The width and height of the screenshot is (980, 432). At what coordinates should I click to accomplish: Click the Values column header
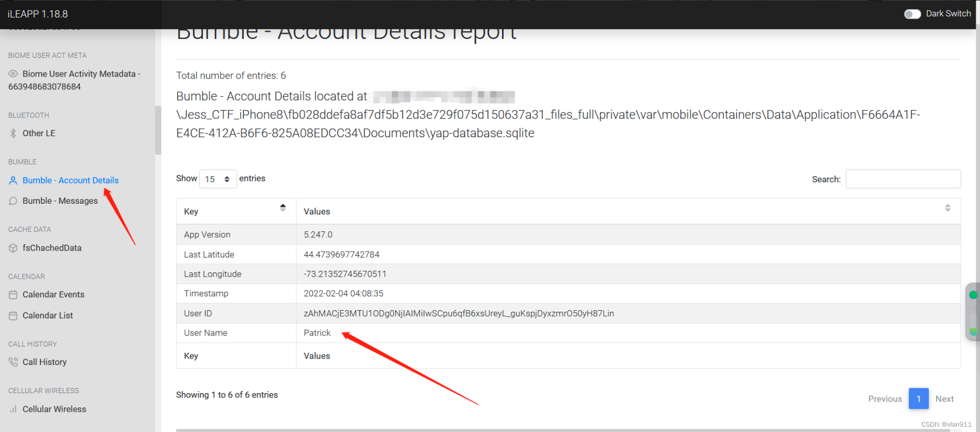628,212
